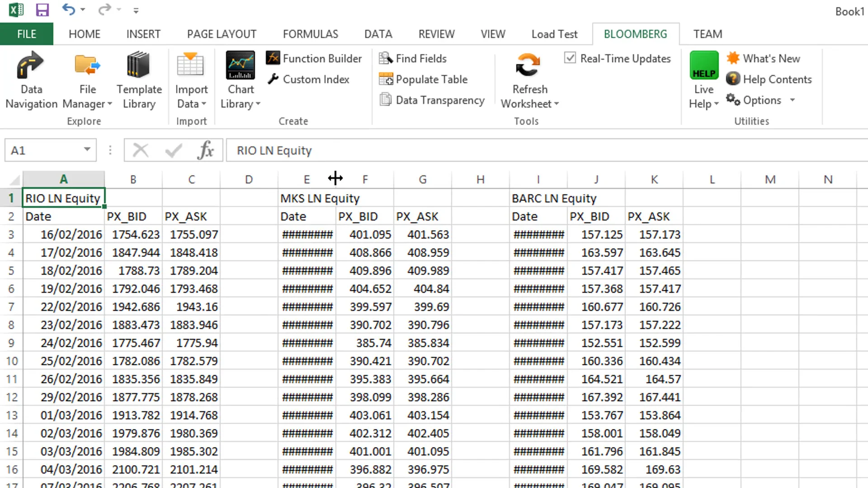The image size is (868, 488).
Task: Expand the Name Box dropdown arrow
Action: tap(87, 150)
